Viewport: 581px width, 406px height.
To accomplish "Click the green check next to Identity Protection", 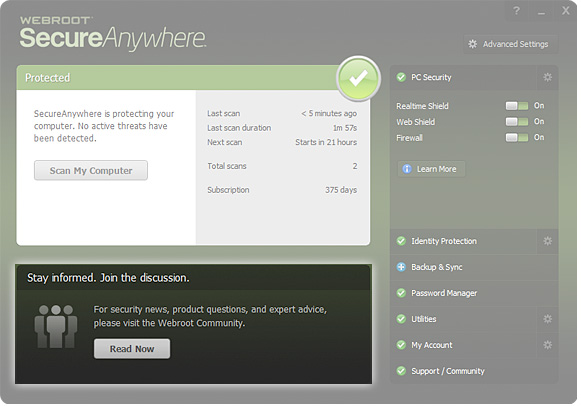I will click(x=401, y=241).
